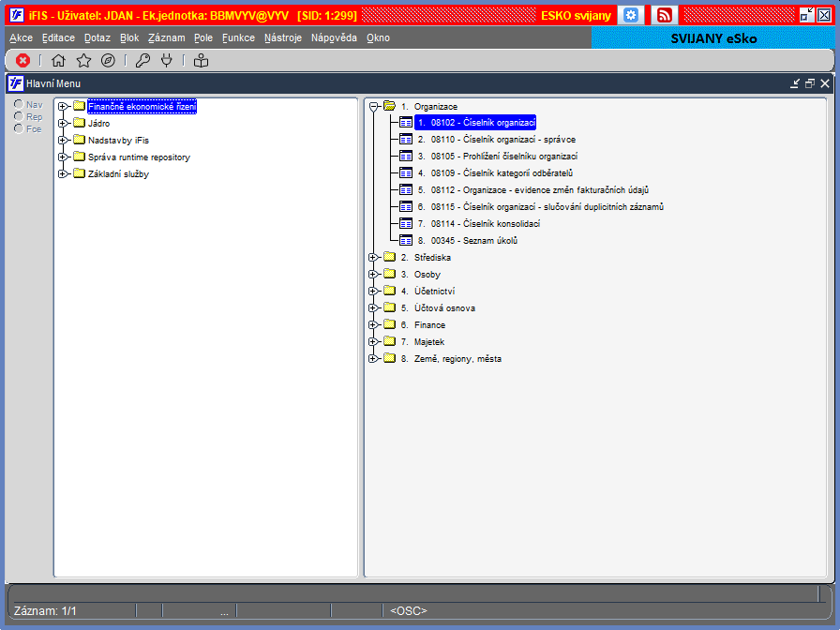Open the Blok menu

point(129,38)
